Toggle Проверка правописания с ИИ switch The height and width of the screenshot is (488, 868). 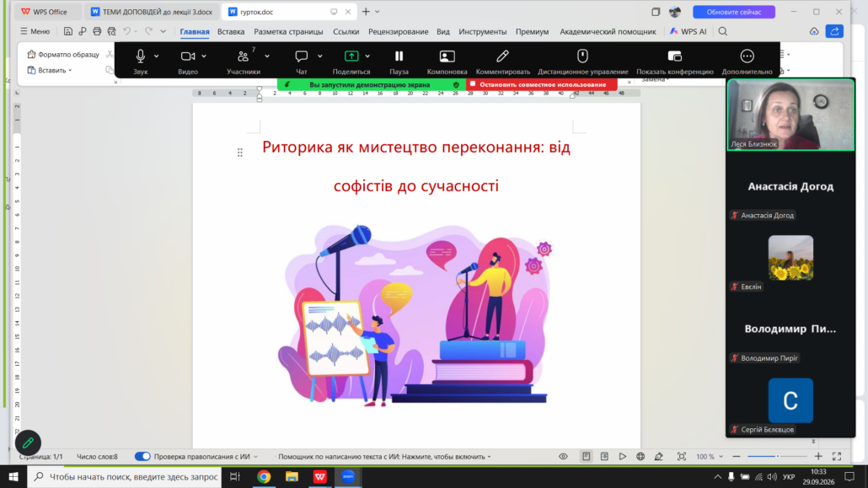click(x=142, y=457)
